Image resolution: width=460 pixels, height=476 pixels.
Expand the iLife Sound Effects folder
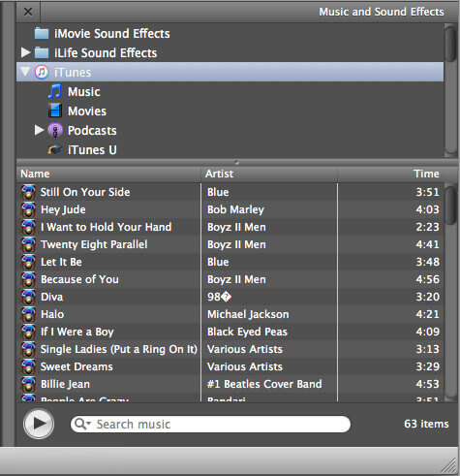coord(25,52)
